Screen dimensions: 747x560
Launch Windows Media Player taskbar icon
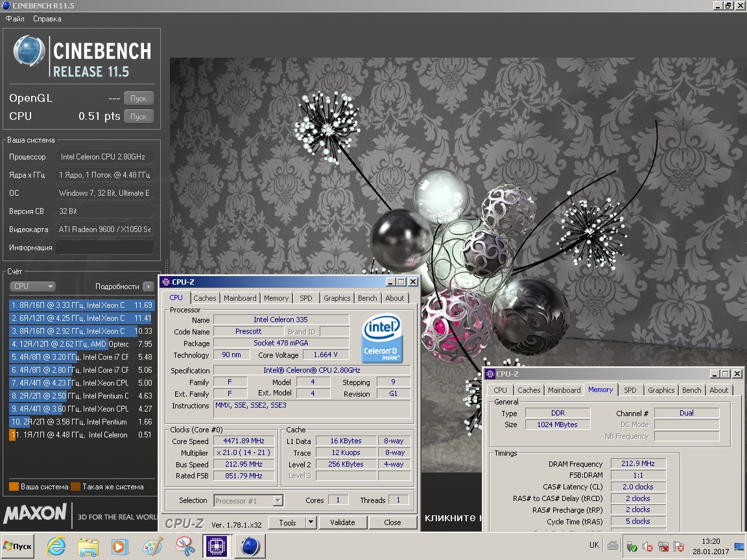[120, 546]
